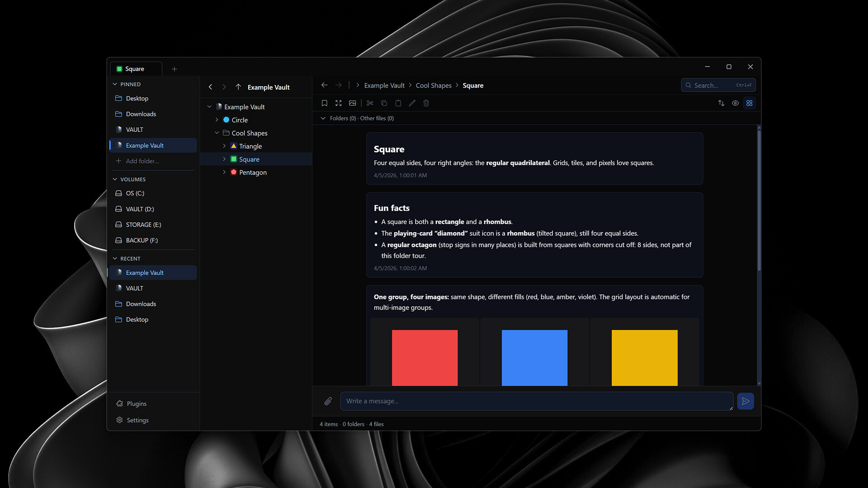The image size is (868, 488).
Task: Click the bookmark icon in toolbar
Action: point(324,103)
